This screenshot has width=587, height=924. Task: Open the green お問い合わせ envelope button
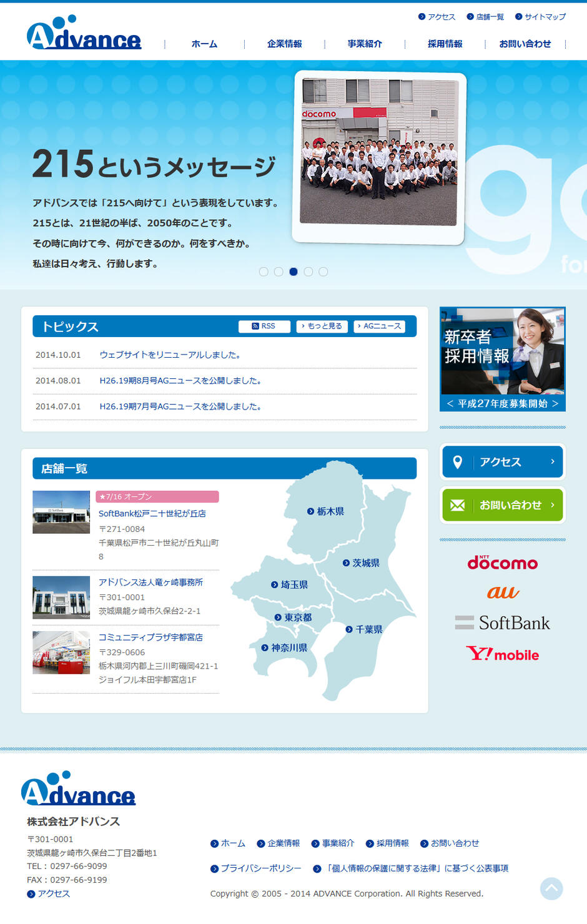(x=502, y=505)
